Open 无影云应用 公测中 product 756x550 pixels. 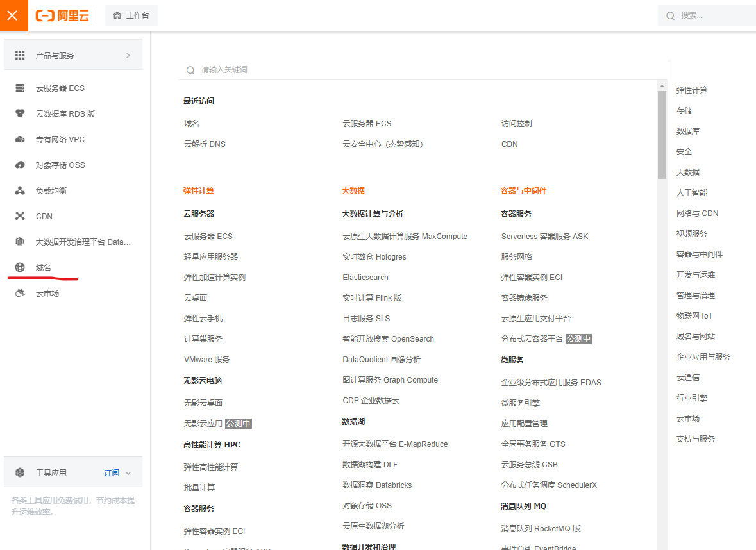point(217,424)
